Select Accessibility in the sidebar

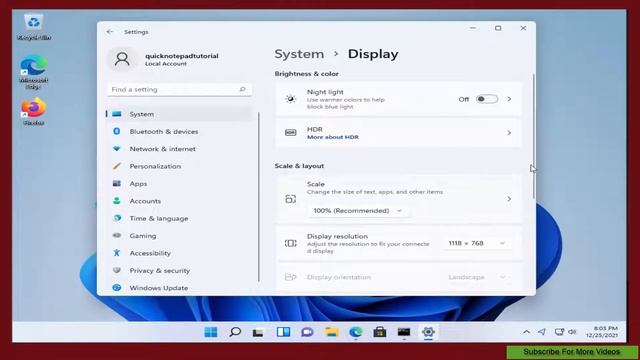point(179,253)
